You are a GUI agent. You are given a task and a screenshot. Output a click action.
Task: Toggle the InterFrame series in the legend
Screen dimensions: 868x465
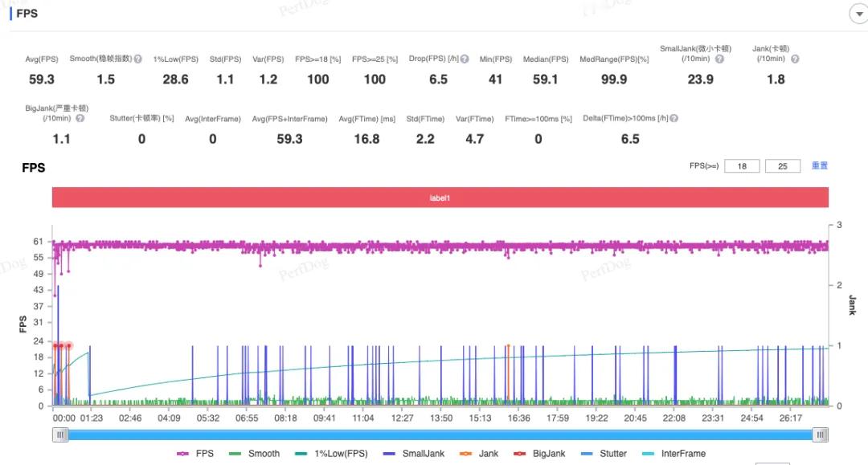click(x=674, y=454)
